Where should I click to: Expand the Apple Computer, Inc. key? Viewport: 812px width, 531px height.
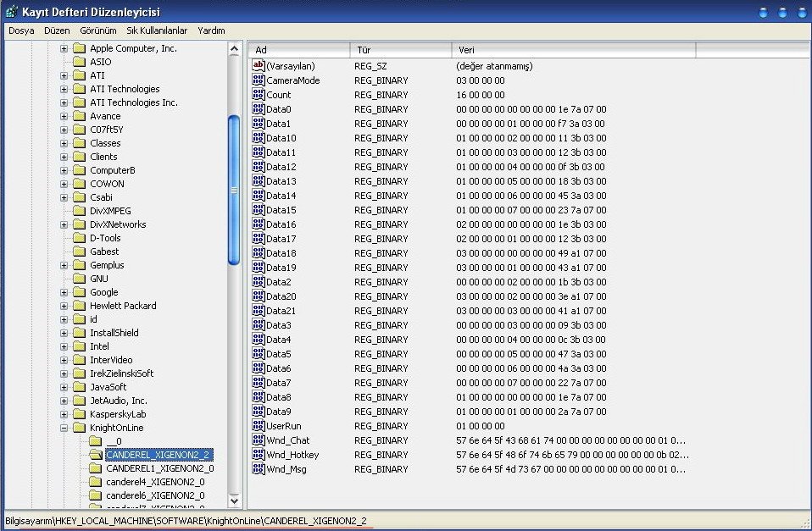(64, 48)
